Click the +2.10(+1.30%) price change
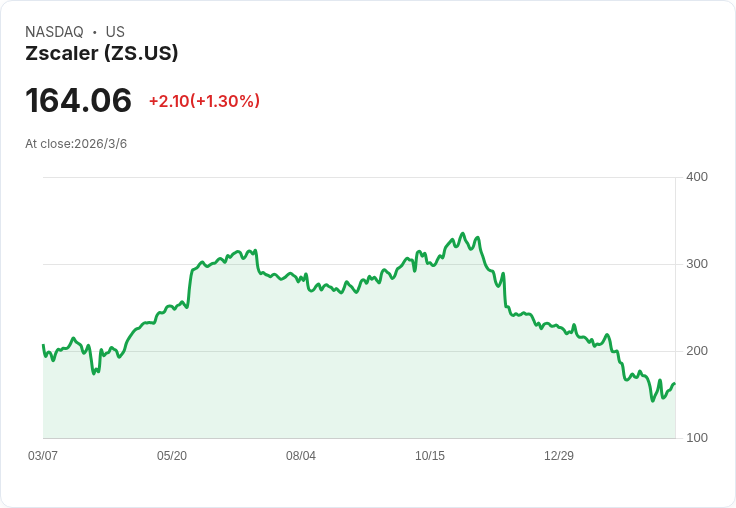 [x=204, y=101]
